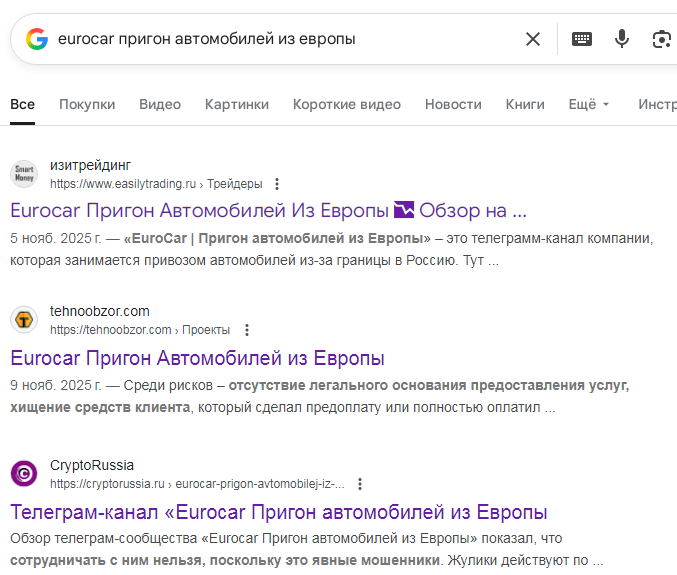
Task: Open three-dot menu for CryptoRussia result
Action: (360, 484)
